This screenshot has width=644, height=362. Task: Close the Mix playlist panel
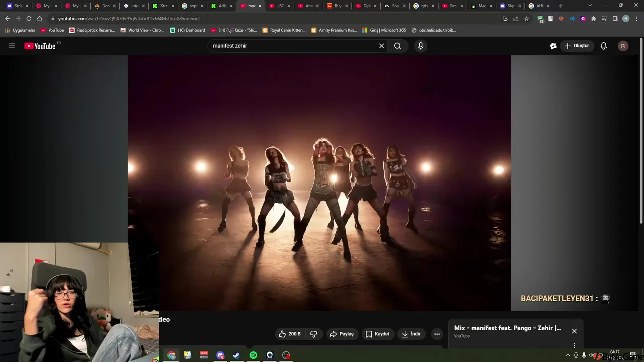(574, 331)
